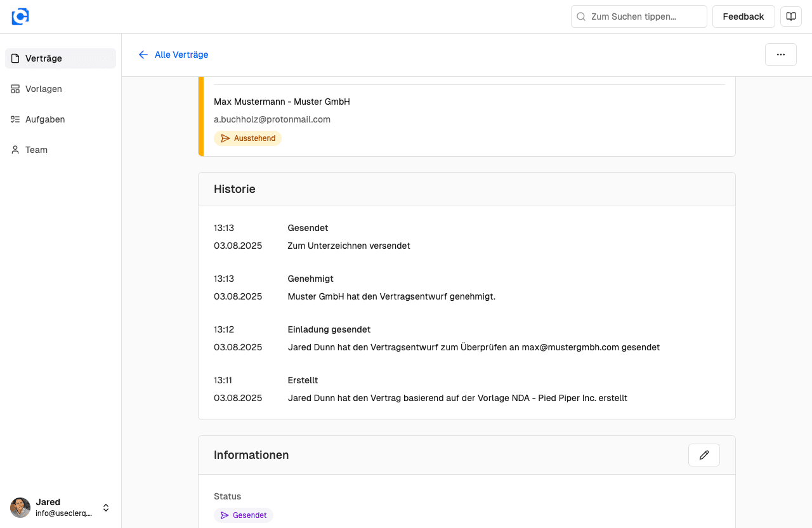Click the Aufgaben checklist icon
This screenshot has height=528, width=812.
[15, 119]
